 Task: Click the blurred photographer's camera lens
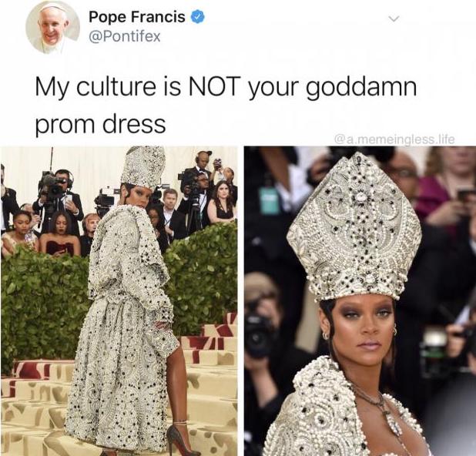pyautogui.click(x=258, y=336)
